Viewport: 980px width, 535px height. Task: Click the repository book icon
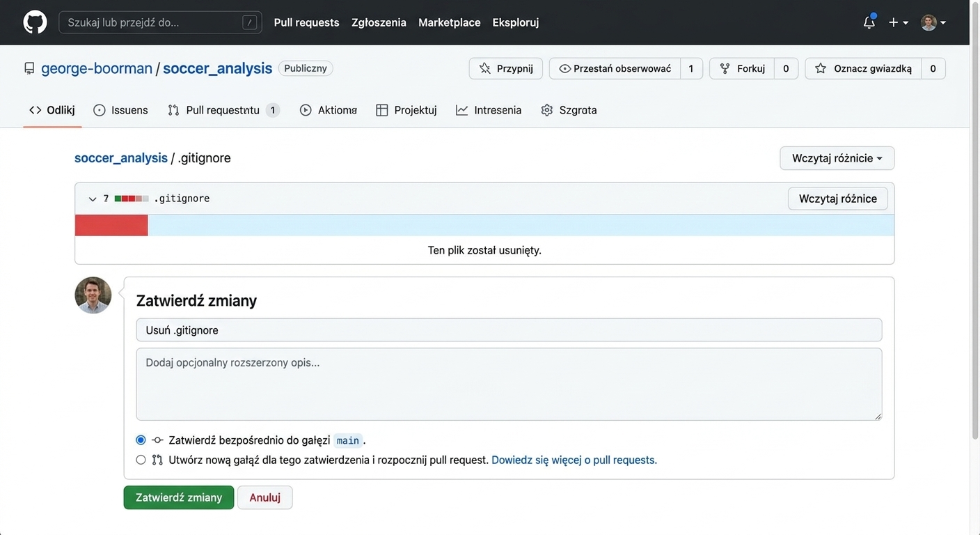29,68
